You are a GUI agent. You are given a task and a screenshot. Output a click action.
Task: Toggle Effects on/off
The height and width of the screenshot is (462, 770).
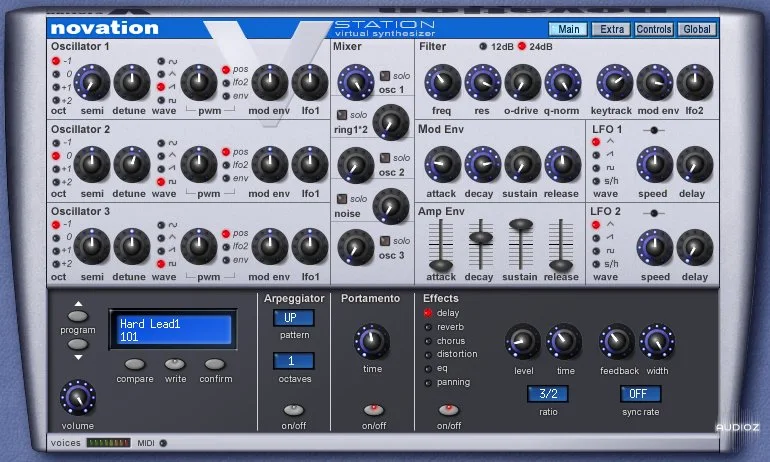point(448,410)
